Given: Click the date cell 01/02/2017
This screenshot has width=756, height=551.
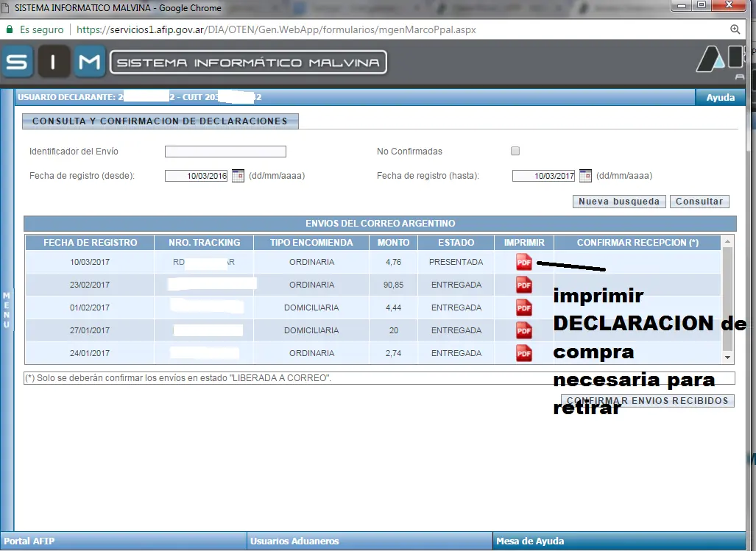Looking at the screenshot, I should click(x=90, y=308).
